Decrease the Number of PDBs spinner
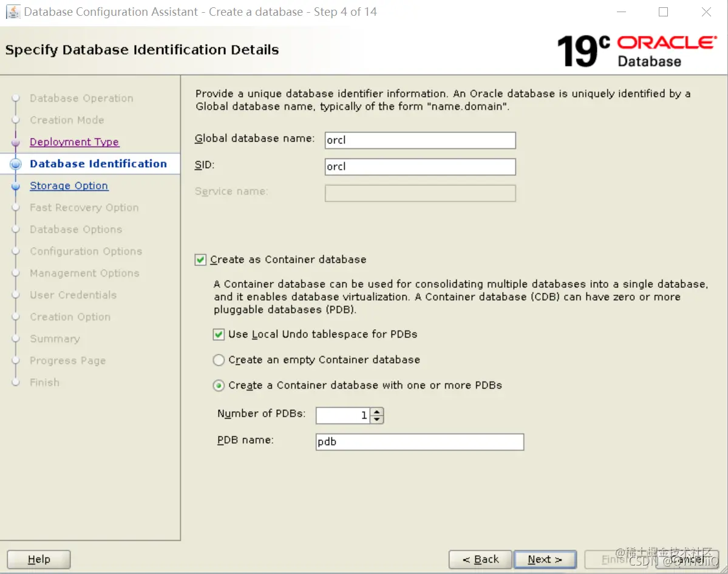The width and height of the screenshot is (728, 574). click(x=377, y=419)
